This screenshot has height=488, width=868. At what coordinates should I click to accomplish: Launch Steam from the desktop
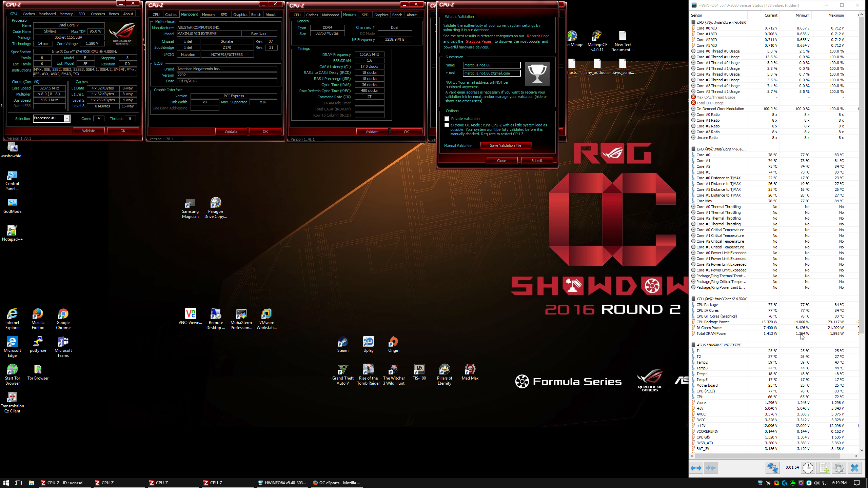click(343, 344)
